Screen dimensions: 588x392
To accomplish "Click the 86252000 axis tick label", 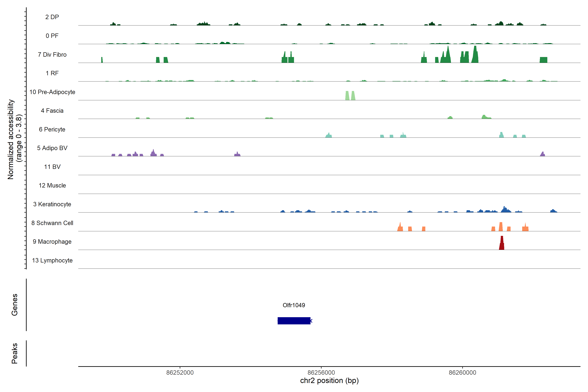I will tap(180, 373).
